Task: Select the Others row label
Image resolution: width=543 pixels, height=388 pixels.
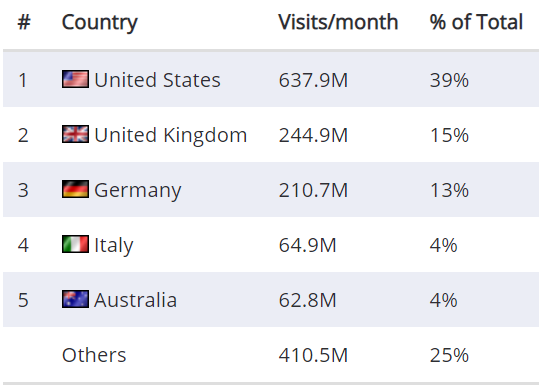Action: [94, 355]
